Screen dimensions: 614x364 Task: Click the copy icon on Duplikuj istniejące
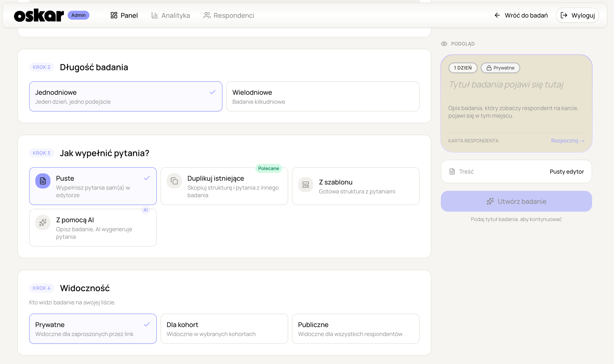point(174,181)
